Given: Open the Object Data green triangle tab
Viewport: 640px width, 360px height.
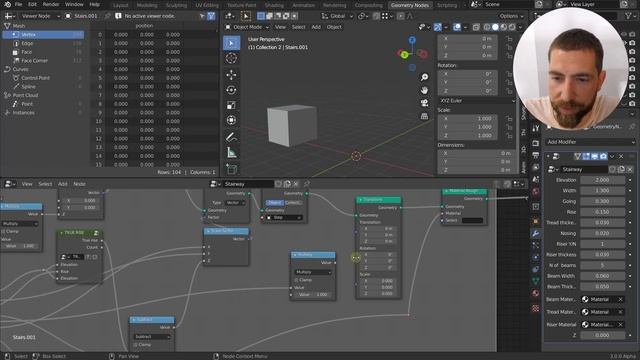Looking at the screenshot, I should [536, 281].
